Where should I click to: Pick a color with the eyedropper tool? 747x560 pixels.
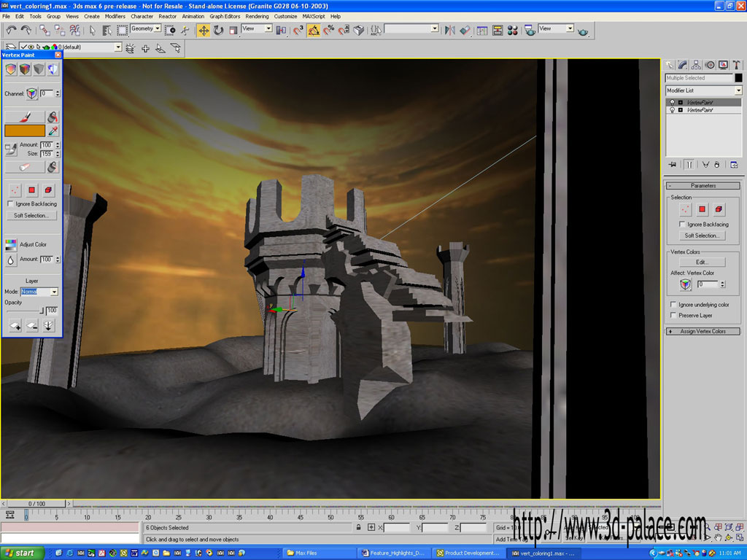pyautogui.click(x=53, y=131)
